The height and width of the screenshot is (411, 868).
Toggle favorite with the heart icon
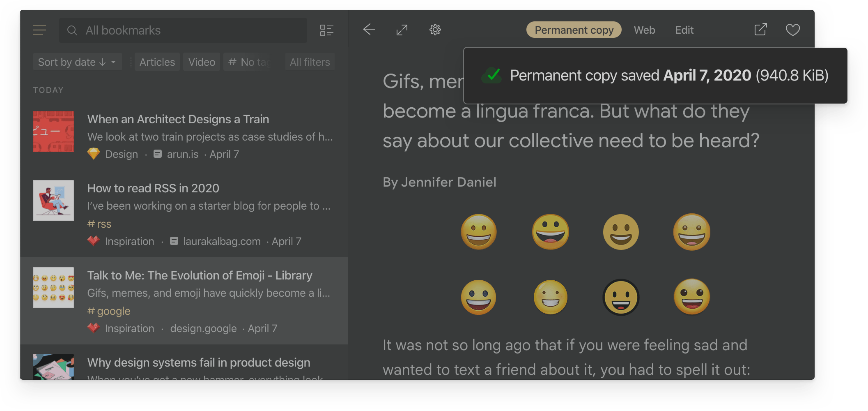coord(792,30)
